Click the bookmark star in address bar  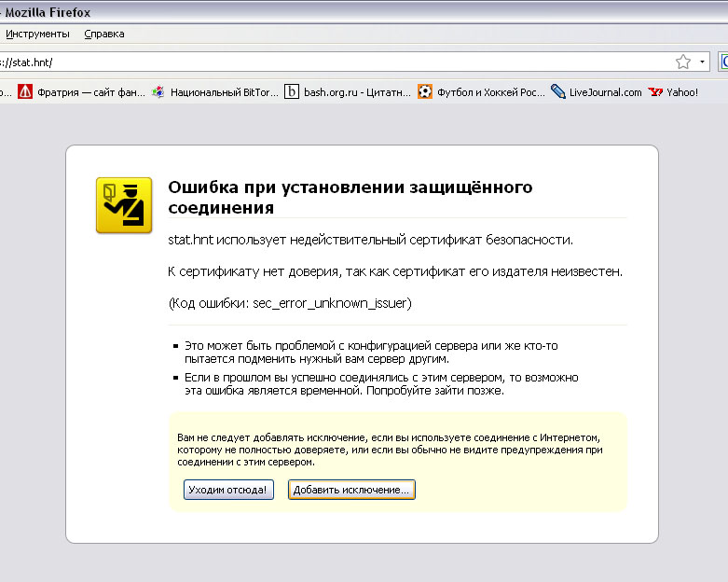pyautogui.click(x=683, y=62)
